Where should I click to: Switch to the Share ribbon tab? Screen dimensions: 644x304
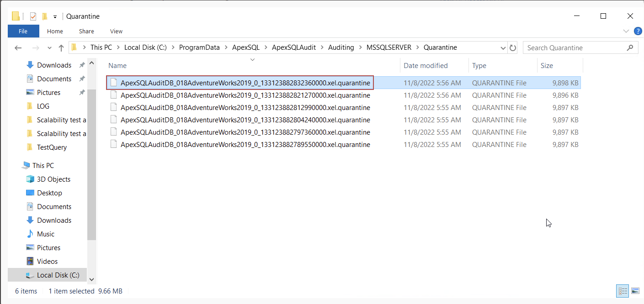pos(86,31)
